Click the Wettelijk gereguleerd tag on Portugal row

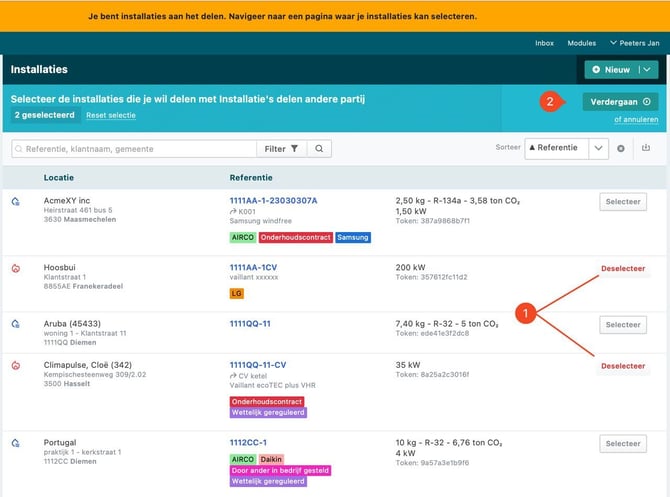(268, 481)
